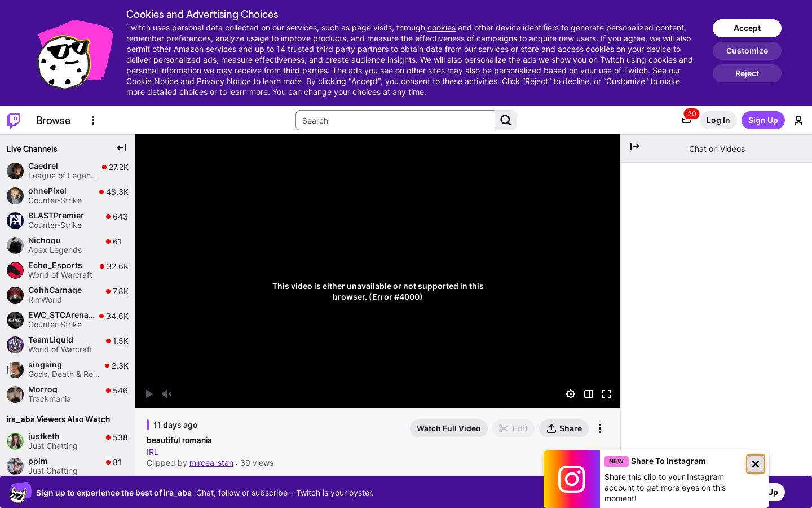Click Morrog's channel avatar

[x=15, y=395]
